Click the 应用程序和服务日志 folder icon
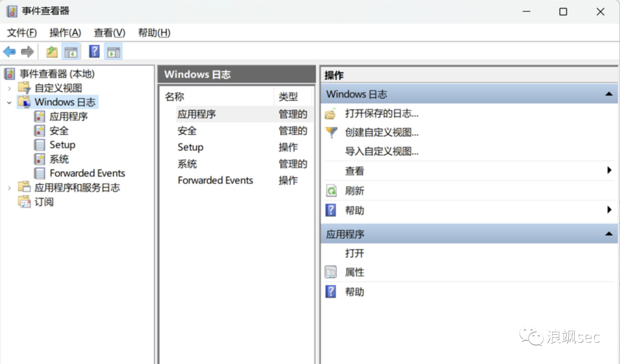 25,187
